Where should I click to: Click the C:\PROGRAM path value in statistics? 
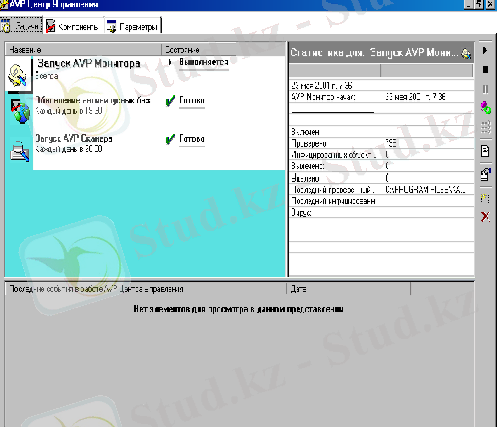425,190
